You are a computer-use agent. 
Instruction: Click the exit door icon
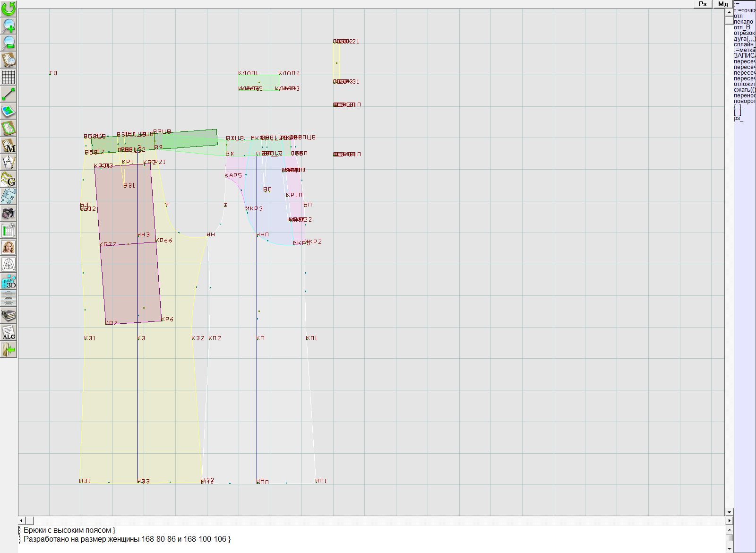click(x=9, y=350)
